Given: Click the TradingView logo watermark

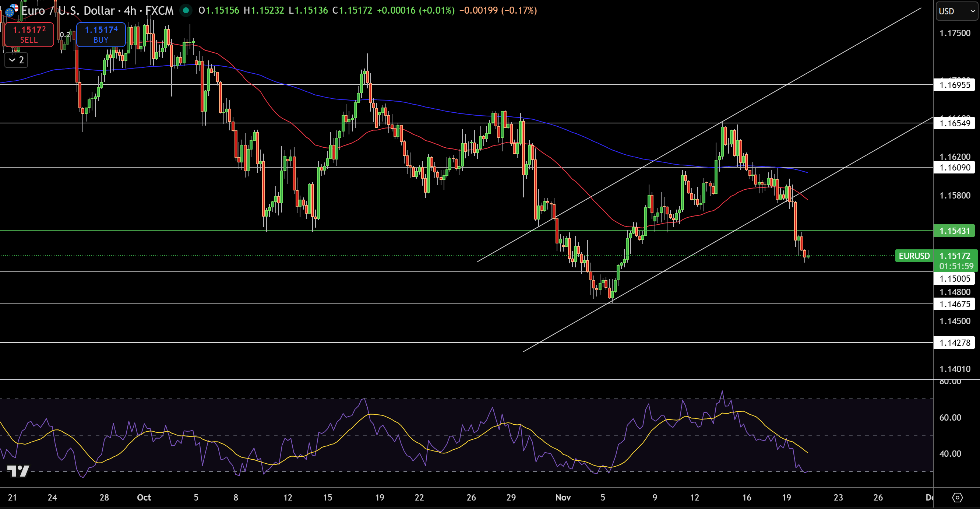Looking at the screenshot, I should (x=18, y=471).
